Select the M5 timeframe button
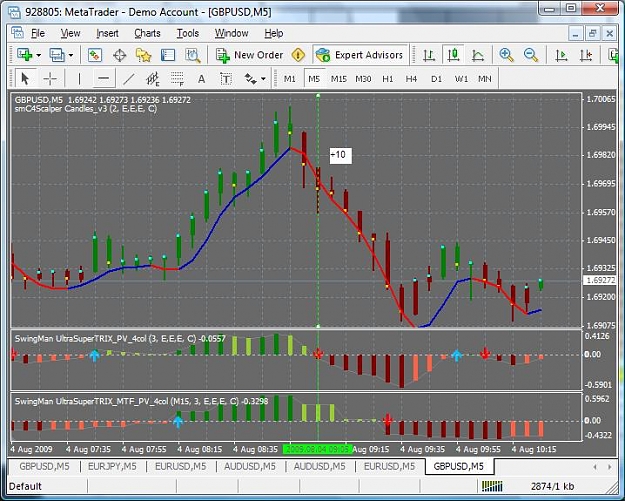This screenshot has width=625, height=501. click(x=314, y=79)
